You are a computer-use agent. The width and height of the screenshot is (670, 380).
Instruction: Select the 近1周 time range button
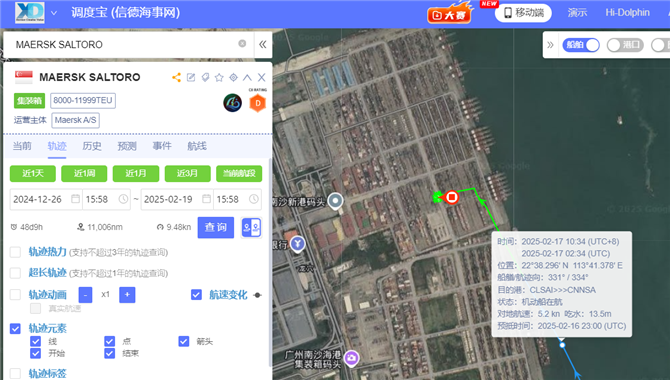pos(84,174)
